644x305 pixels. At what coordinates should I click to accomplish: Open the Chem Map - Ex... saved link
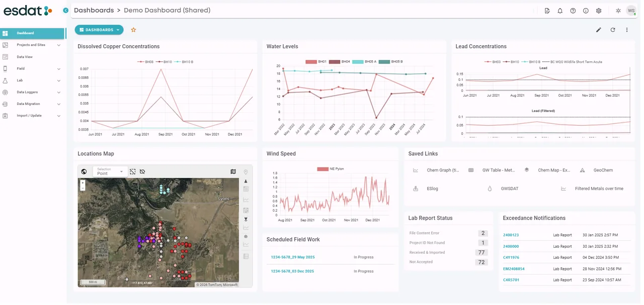554,170
